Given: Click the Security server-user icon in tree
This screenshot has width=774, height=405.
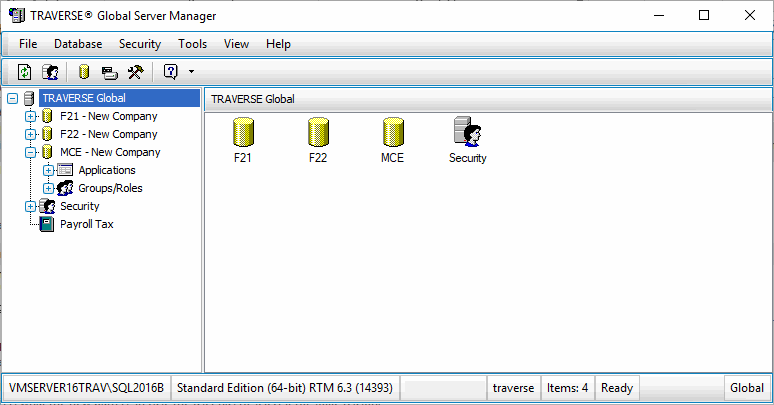Looking at the screenshot, I should [x=47, y=206].
